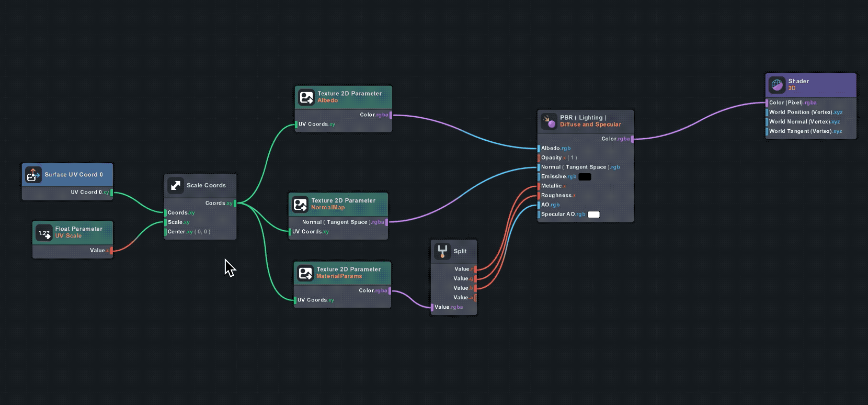The width and height of the screenshot is (868, 405).
Task: Click the MaterialParams texture parameter icon
Action: click(x=305, y=273)
